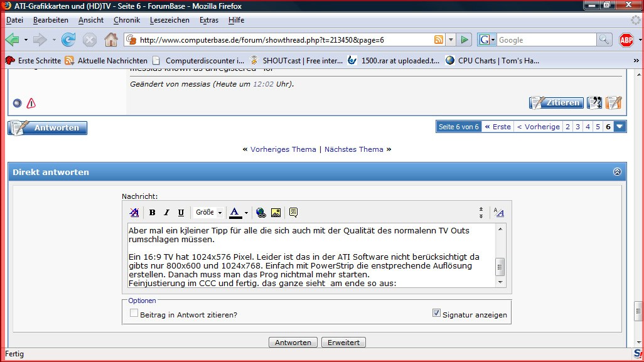This screenshot has height=362, width=644.
Task: Click the stop loading button
Action: click(89, 40)
